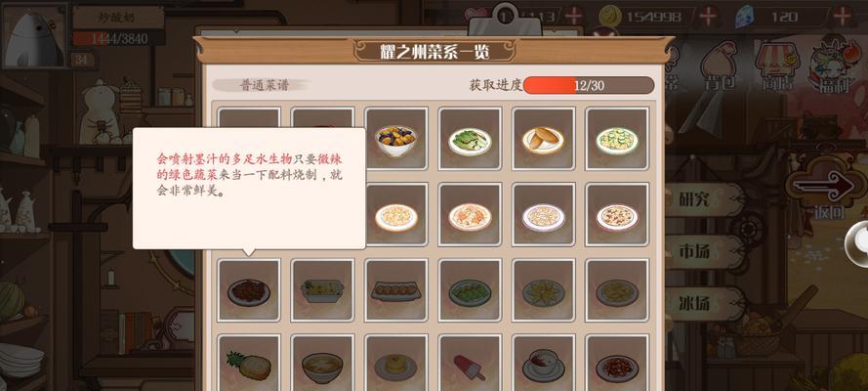Add more gold coins with plus button
This screenshot has width=868, height=391.
click(708, 16)
